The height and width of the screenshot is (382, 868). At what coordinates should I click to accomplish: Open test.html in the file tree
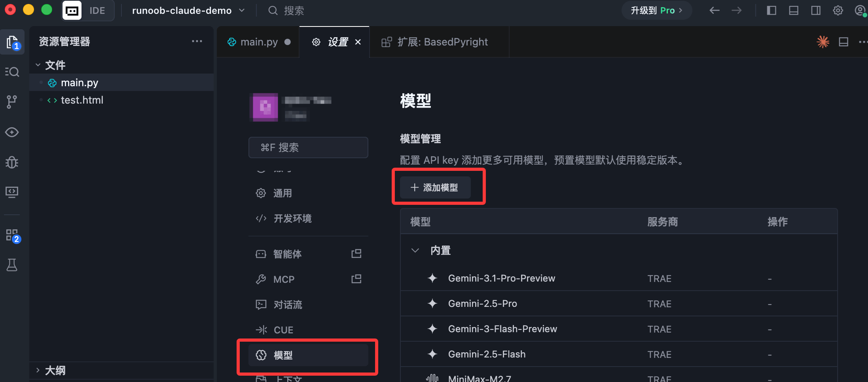click(82, 100)
